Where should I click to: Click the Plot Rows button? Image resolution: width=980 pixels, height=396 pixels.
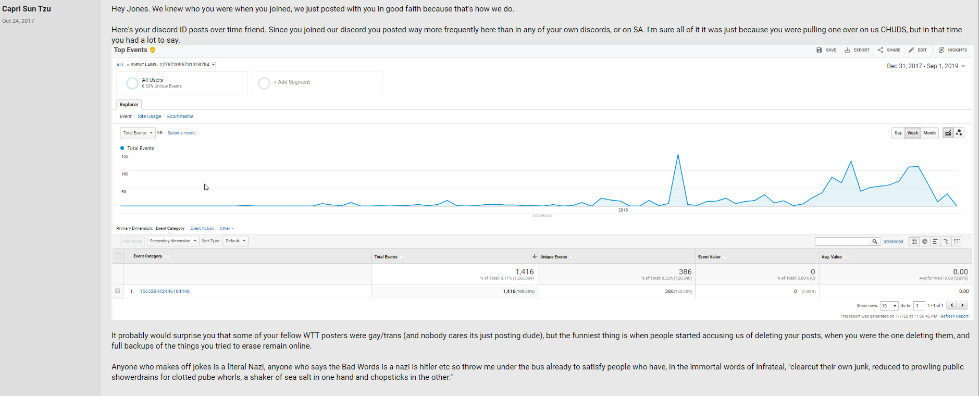132,241
